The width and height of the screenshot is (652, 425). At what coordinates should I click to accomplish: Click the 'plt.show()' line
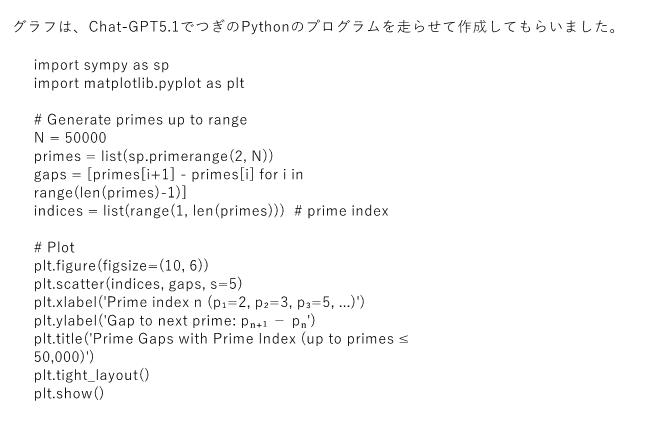tap(69, 393)
